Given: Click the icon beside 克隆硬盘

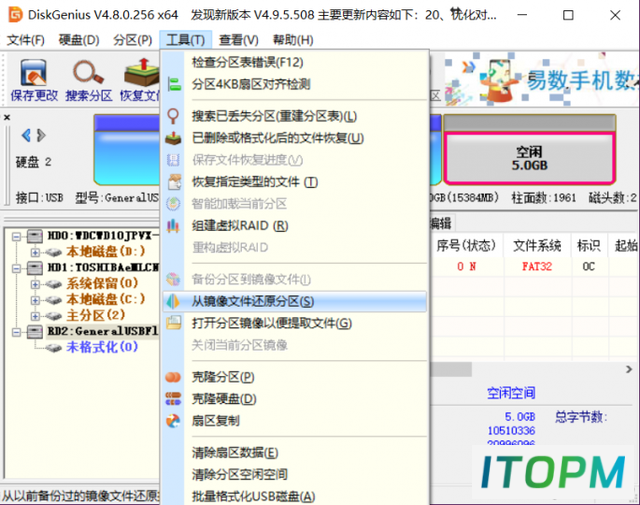Looking at the screenshot, I should tap(173, 399).
